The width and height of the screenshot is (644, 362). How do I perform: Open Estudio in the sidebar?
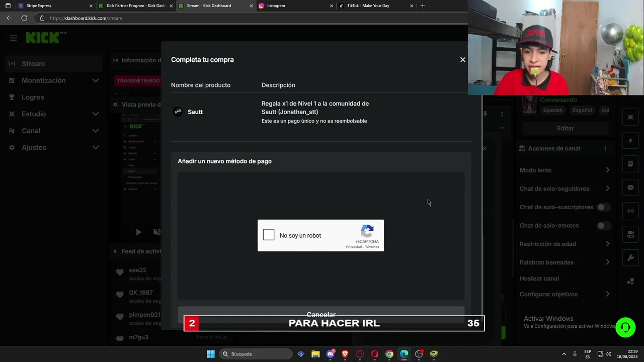(34, 114)
